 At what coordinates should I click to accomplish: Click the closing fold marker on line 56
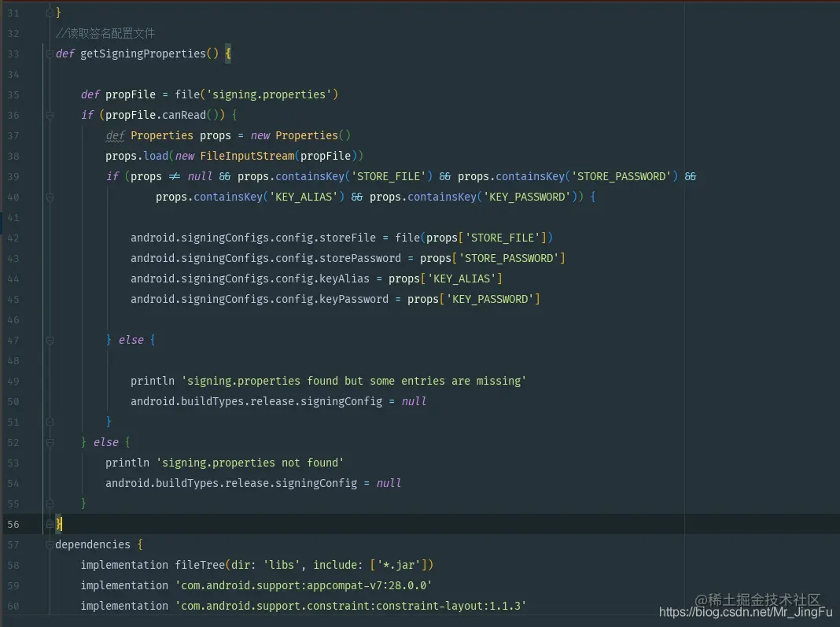(x=50, y=524)
